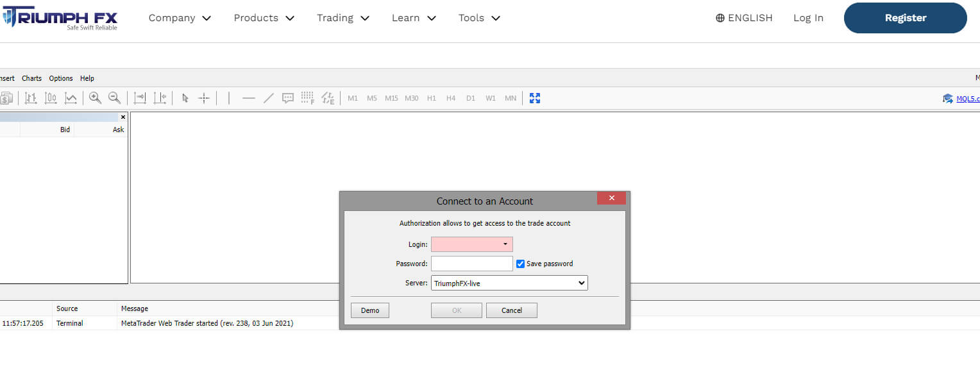Switch chart to candlesticks view

[x=51, y=98]
